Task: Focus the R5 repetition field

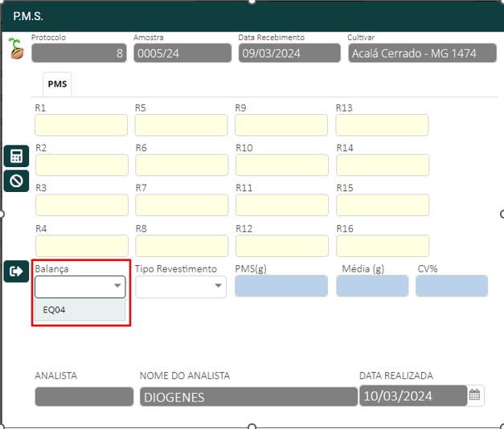Action: [181, 125]
